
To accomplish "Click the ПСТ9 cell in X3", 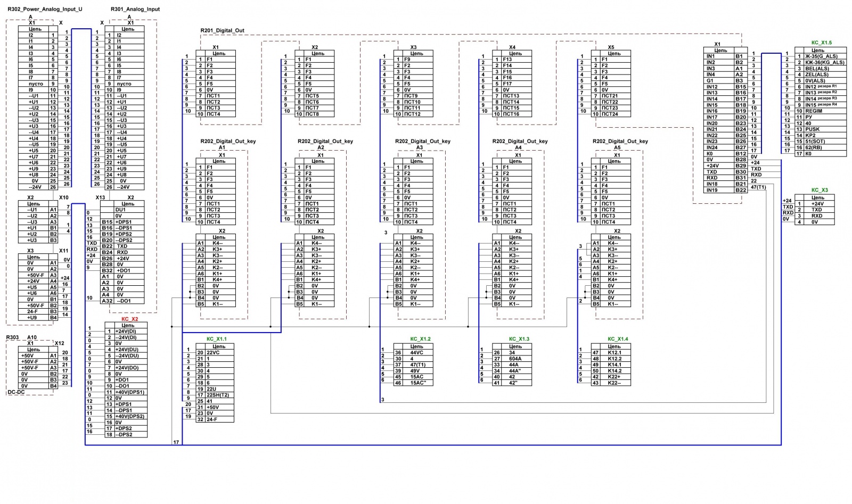I will coord(418,96).
